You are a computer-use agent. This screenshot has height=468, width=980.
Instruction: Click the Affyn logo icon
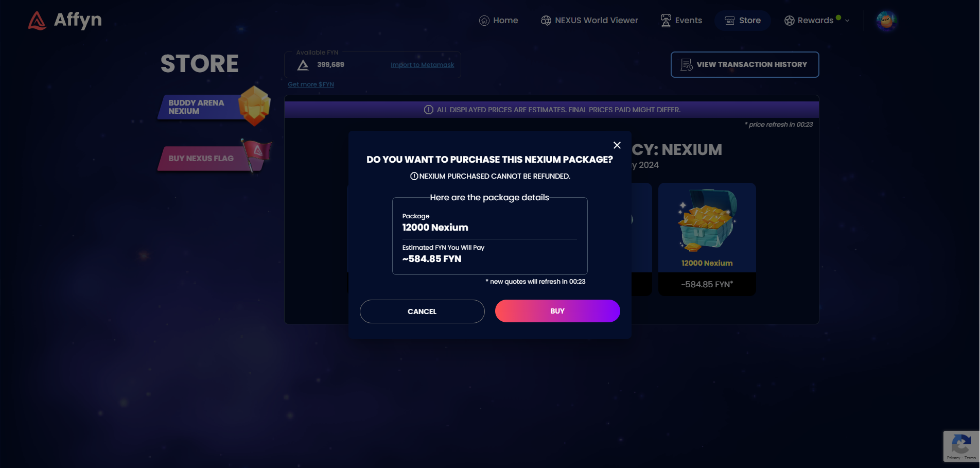pyautogui.click(x=37, y=21)
